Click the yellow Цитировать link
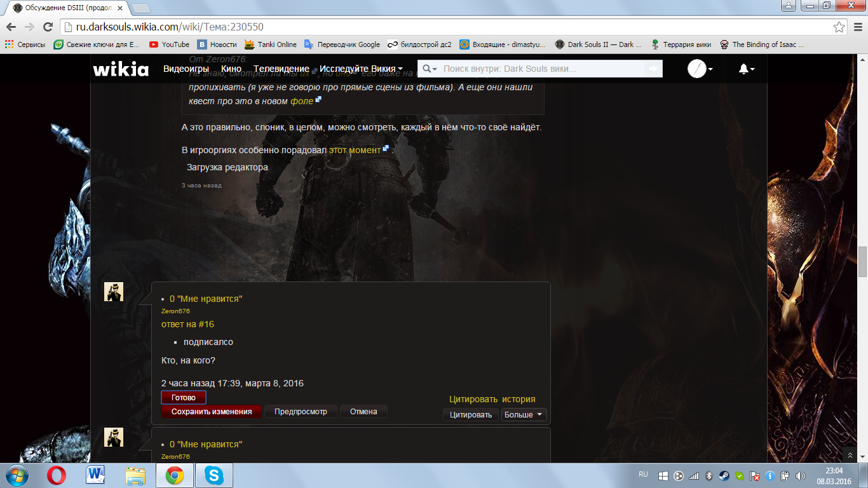The height and width of the screenshot is (488, 868). coord(473,399)
